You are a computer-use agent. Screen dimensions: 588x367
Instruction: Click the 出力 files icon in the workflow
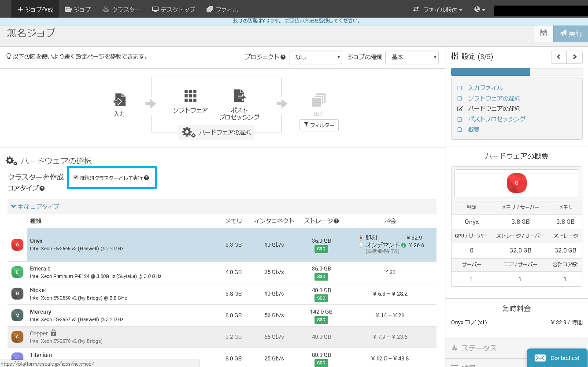(x=318, y=100)
